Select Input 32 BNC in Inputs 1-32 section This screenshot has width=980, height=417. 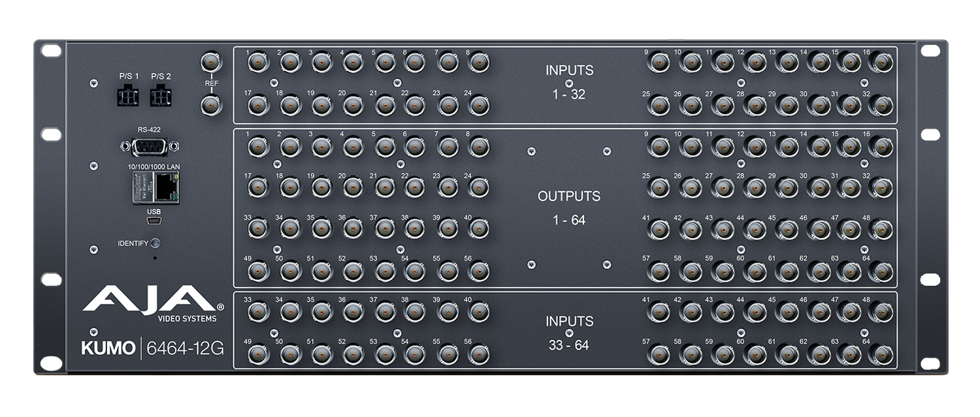click(x=883, y=104)
